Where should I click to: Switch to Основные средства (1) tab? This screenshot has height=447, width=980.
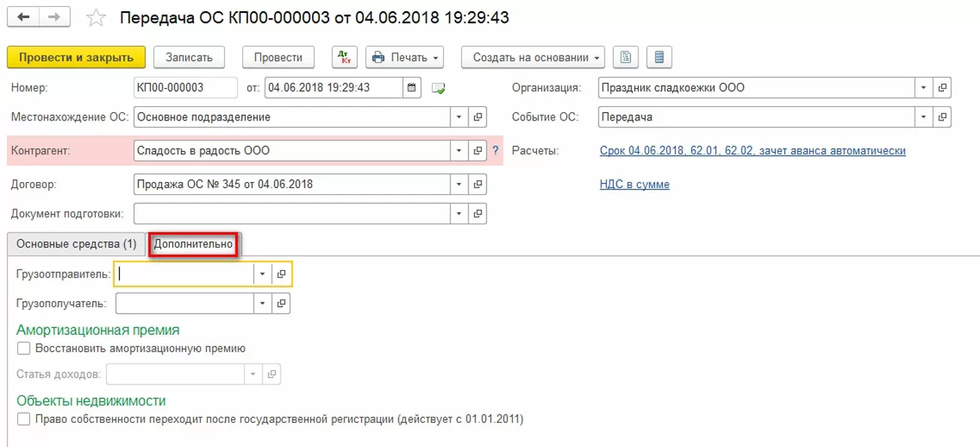pyautogui.click(x=76, y=244)
